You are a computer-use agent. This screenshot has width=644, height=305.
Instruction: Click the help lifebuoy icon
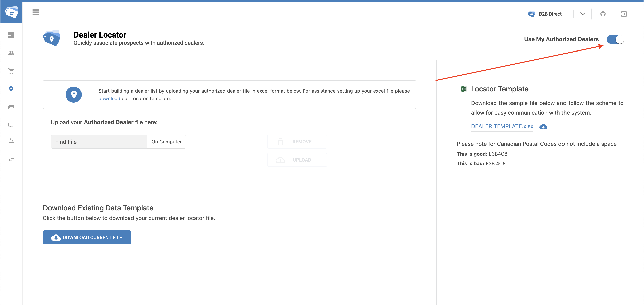tap(603, 14)
